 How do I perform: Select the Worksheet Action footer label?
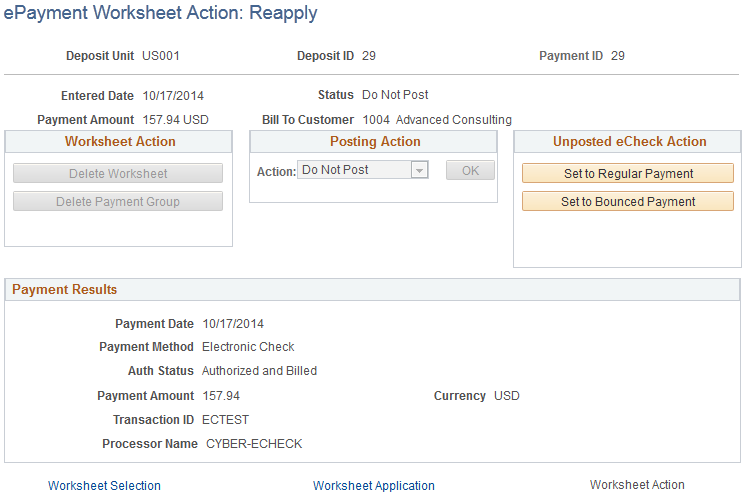(x=637, y=485)
